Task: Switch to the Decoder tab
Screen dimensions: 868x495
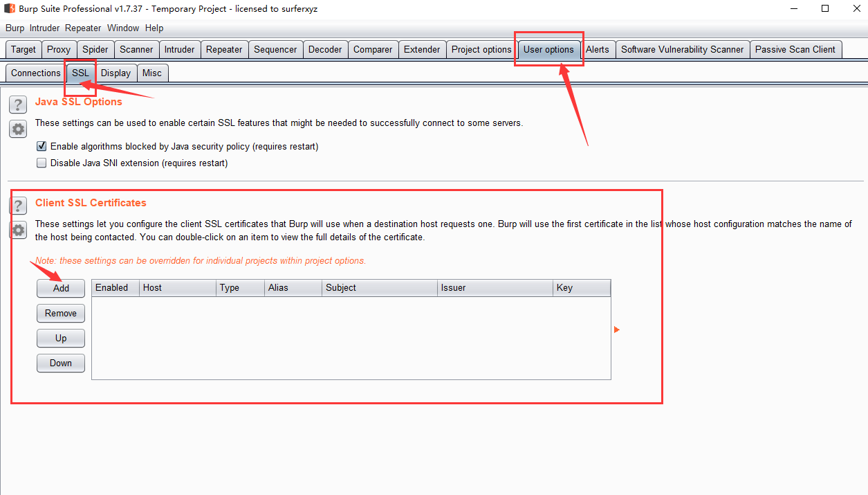Action: tap(325, 50)
